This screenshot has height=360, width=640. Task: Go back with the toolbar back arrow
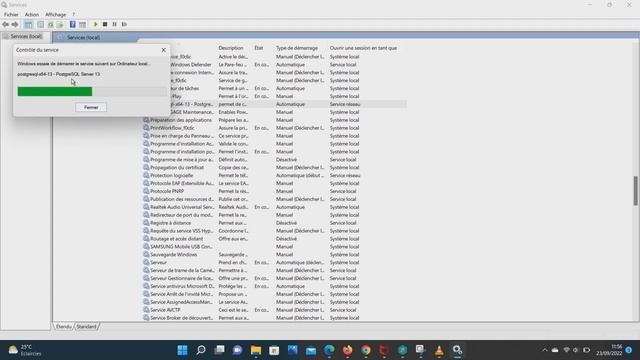6,24
